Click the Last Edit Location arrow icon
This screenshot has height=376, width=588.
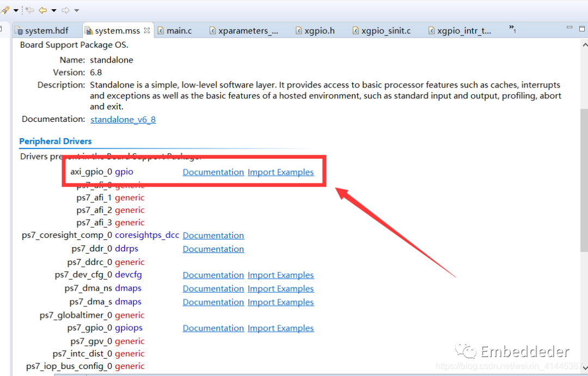[30, 10]
